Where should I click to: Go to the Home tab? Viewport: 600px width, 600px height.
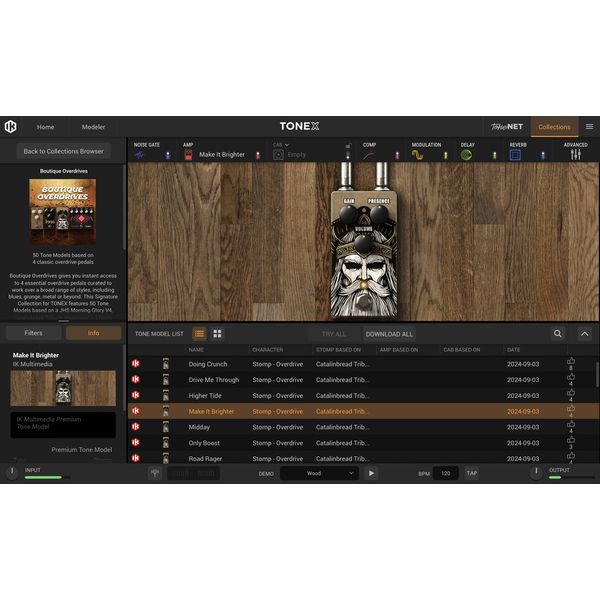[46, 127]
